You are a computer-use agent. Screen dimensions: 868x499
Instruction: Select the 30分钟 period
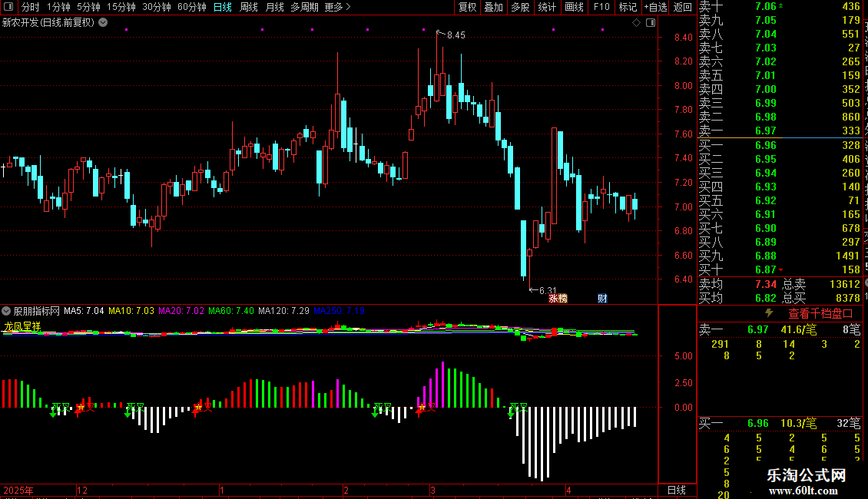click(x=156, y=7)
